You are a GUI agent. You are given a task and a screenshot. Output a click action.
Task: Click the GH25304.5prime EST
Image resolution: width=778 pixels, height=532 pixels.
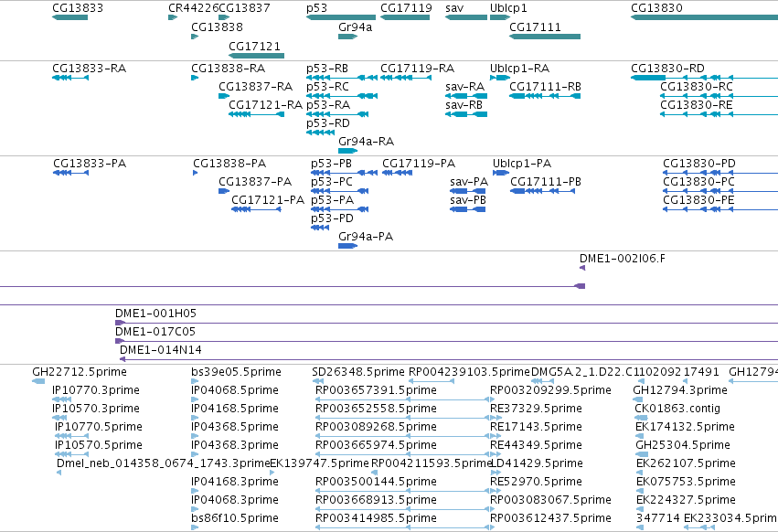[x=642, y=454]
